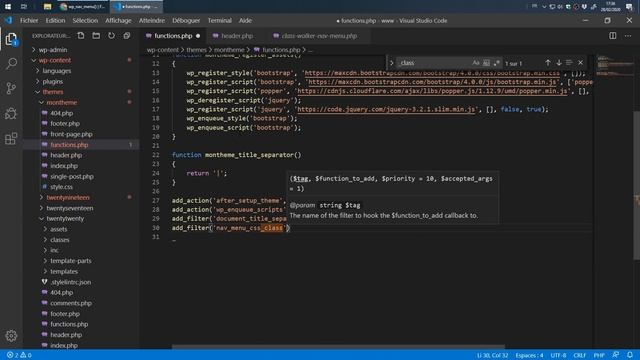Viewport: 640px width, 360px height.
Task: Open the Explorer view in activity bar
Action: [11, 39]
